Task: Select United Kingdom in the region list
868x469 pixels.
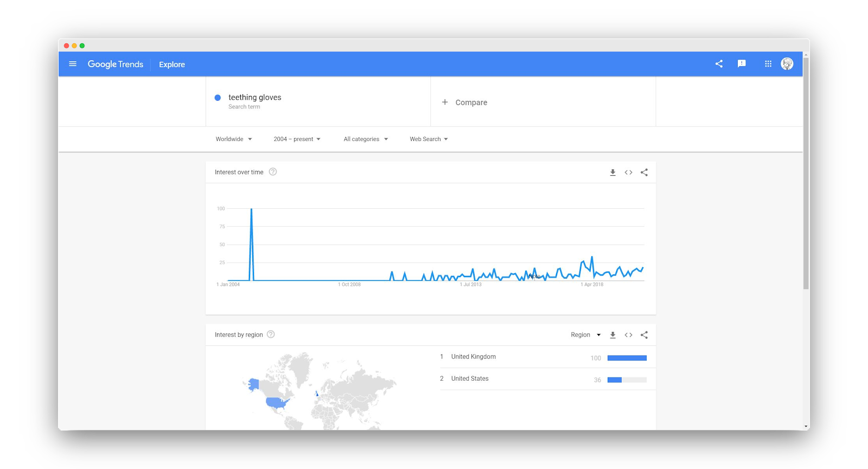Action: pos(473,356)
